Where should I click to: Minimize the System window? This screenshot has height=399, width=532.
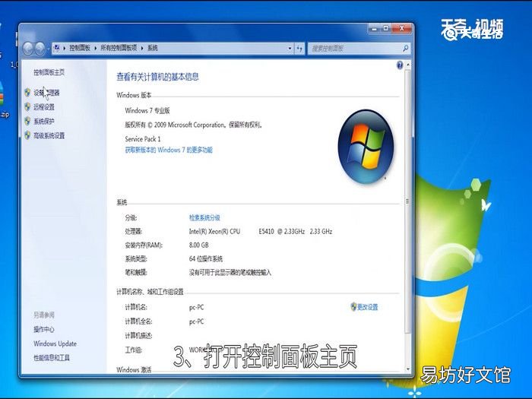(x=374, y=29)
